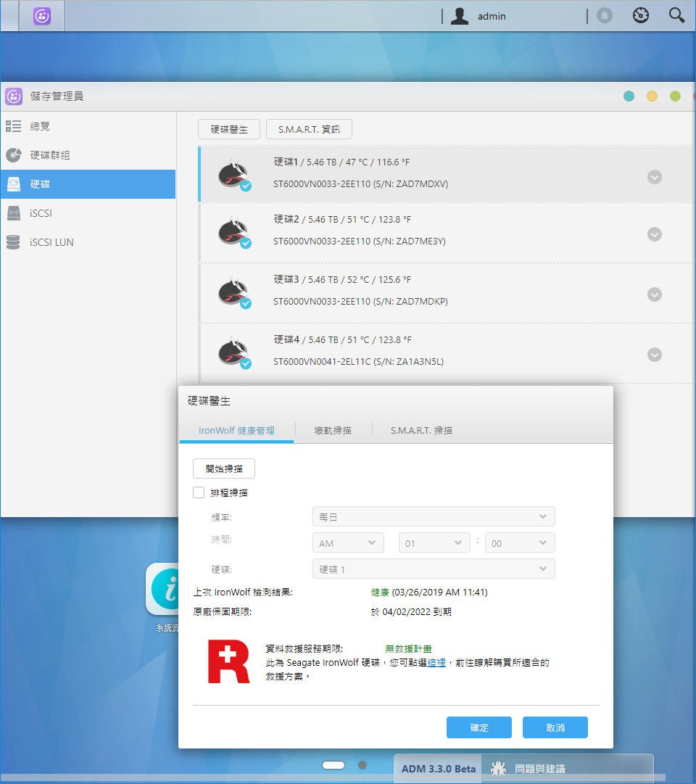696x784 pixels.
Task: Click the IronWolf icon for 硬碟3
Action: coord(234,292)
